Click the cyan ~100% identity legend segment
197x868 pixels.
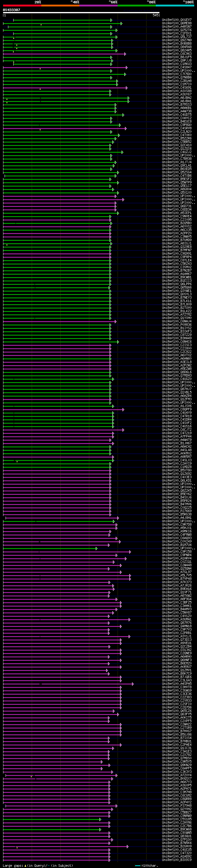[x=175, y=6]
